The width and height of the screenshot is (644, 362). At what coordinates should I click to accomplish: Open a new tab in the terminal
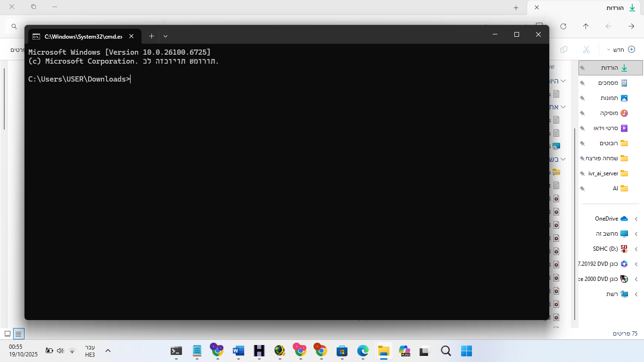coord(151,36)
